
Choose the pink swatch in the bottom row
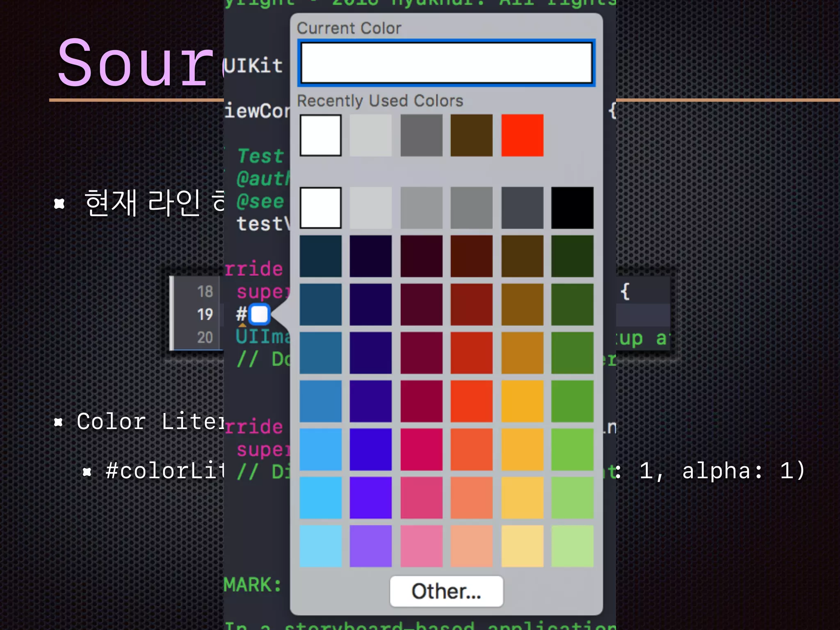pyautogui.click(x=421, y=546)
